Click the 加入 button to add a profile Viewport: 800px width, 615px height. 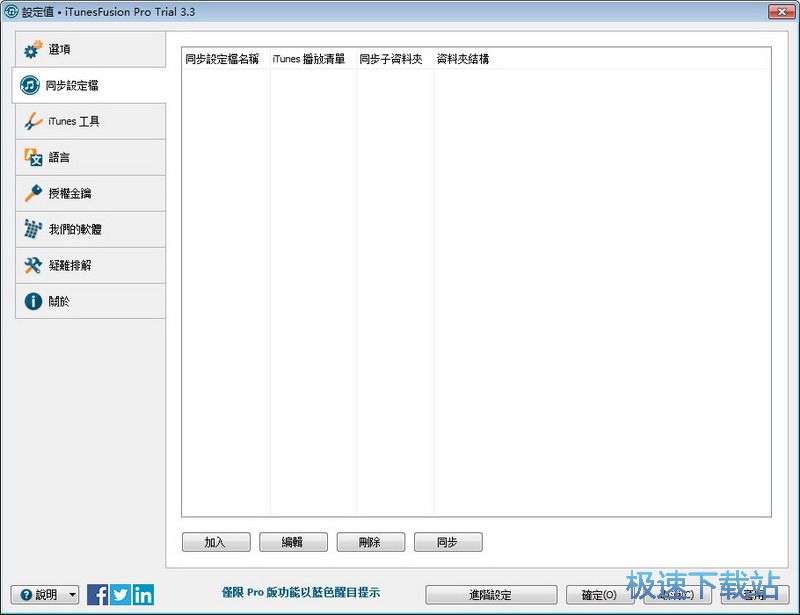pyautogui.click(x=215, y=541)
